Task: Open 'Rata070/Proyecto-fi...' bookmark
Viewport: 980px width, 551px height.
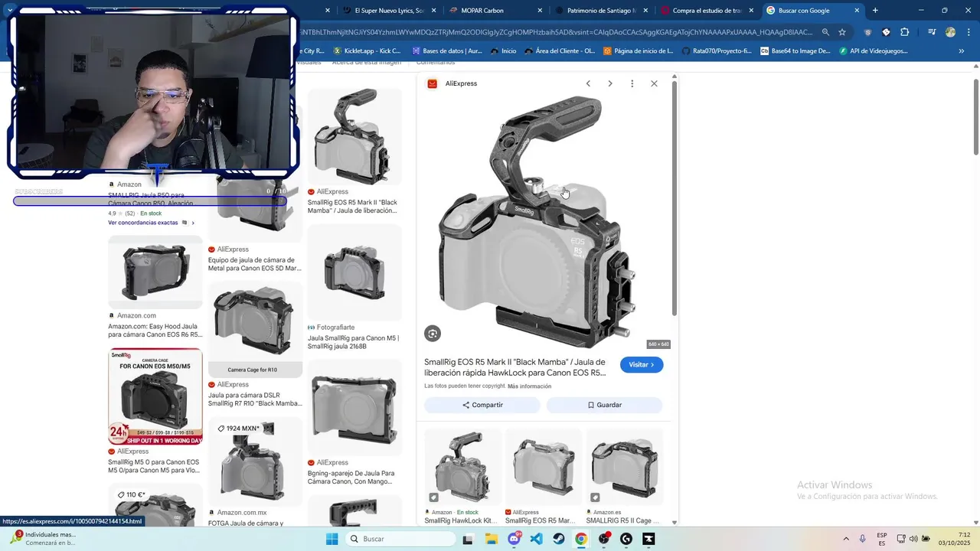Action: (717, 51)
